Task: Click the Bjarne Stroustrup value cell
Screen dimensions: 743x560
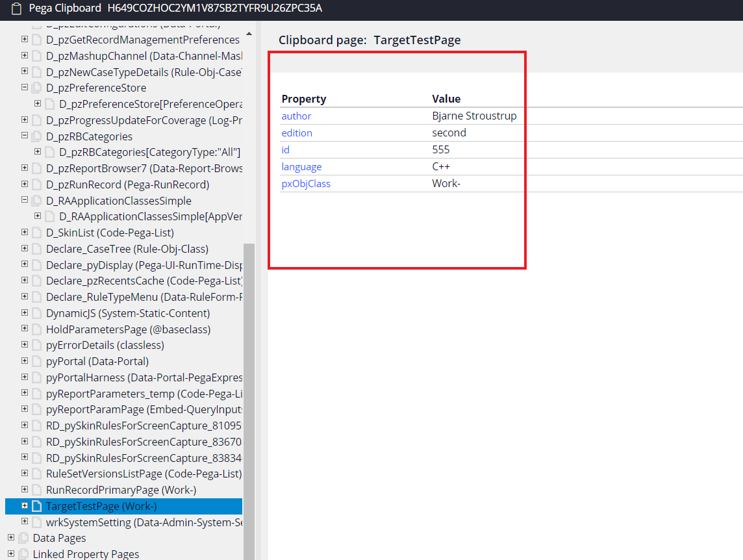Action: pyautogui.click(x=474, y=116)
